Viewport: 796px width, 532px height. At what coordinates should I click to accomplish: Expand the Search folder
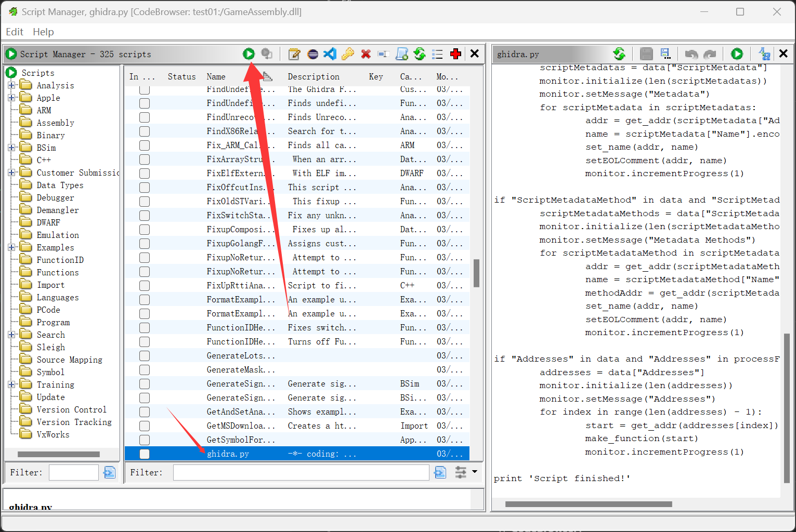[11, 335]
